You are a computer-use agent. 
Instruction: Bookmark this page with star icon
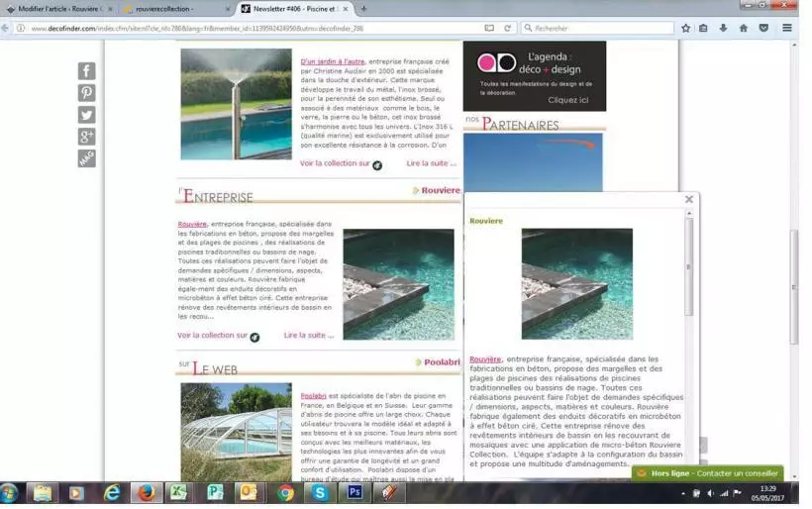pos(685,28)
